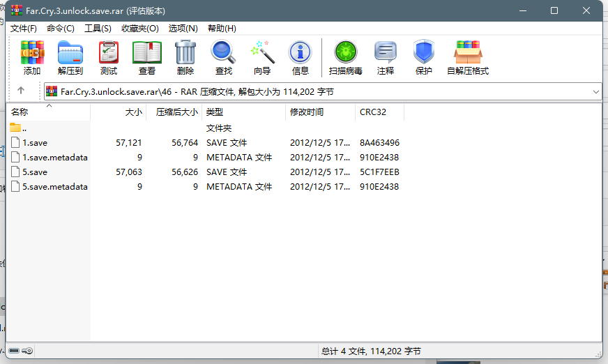Click CRC32 value 5C1F7EEB
Viewport: 608px width, 364px height.
pos(379,172)
